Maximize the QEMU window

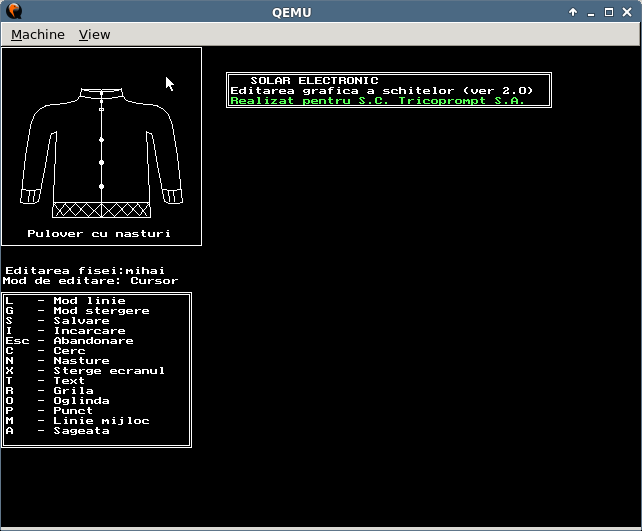pos(609,12)
